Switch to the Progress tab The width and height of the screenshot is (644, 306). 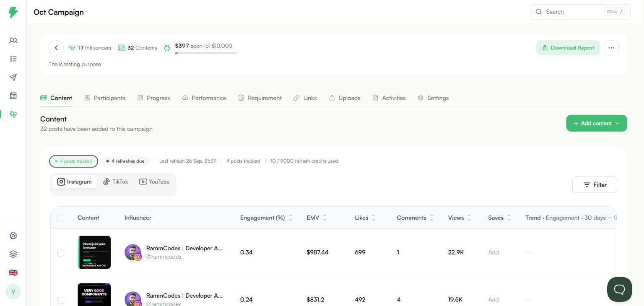click(154, 98)
